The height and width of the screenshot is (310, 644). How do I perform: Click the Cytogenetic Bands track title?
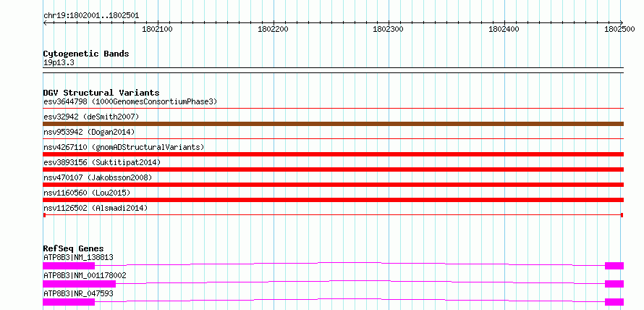pos(86,54)
